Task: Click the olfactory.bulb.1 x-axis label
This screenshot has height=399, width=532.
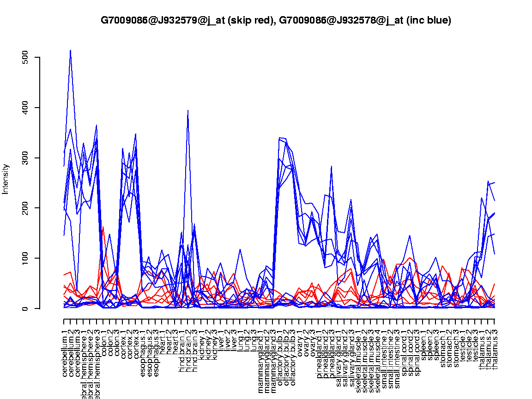Action: tap(280, 353)
